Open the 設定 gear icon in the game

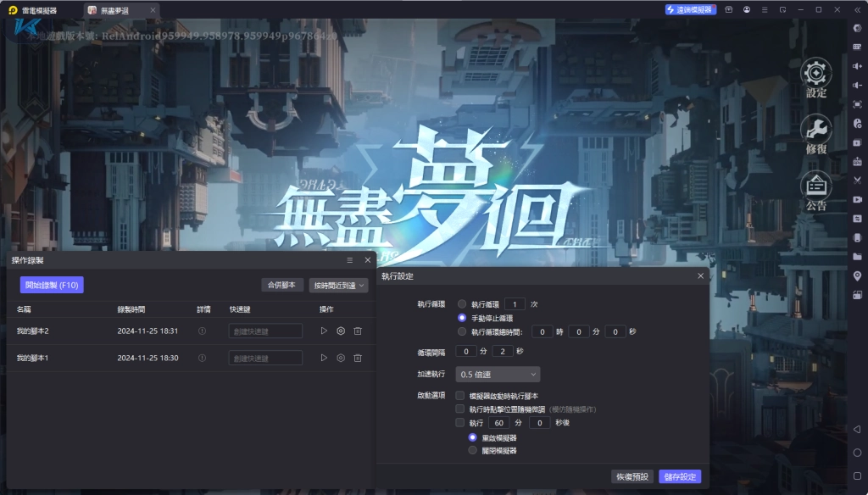coord(816,78)
